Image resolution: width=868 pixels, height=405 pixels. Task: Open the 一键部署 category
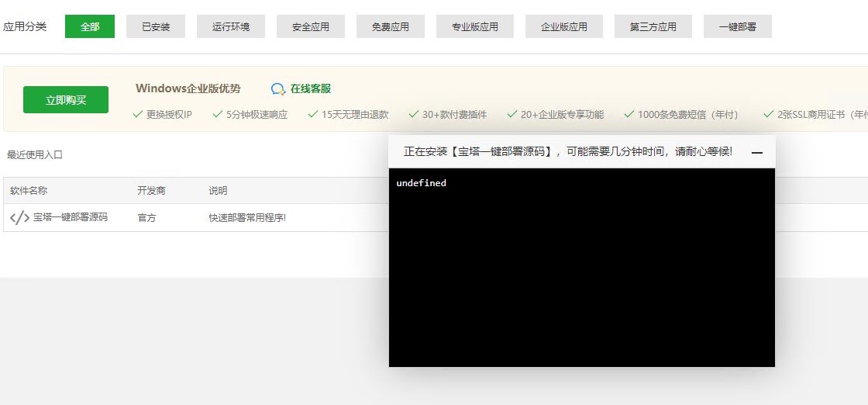tap(737, 26)
